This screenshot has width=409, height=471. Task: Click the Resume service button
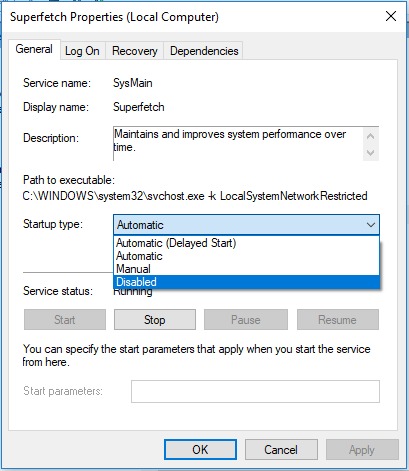(x=338, y=320)
